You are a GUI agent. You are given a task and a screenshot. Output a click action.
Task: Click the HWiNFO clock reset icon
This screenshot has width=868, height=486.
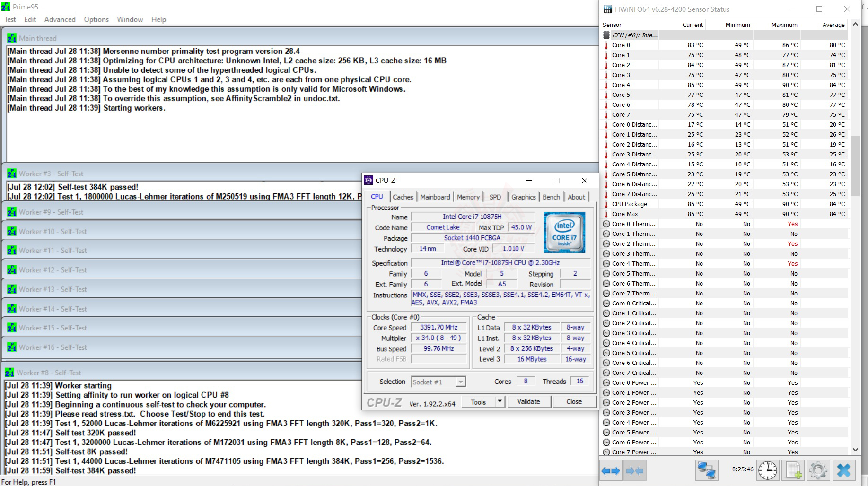(x=767, y=471)
